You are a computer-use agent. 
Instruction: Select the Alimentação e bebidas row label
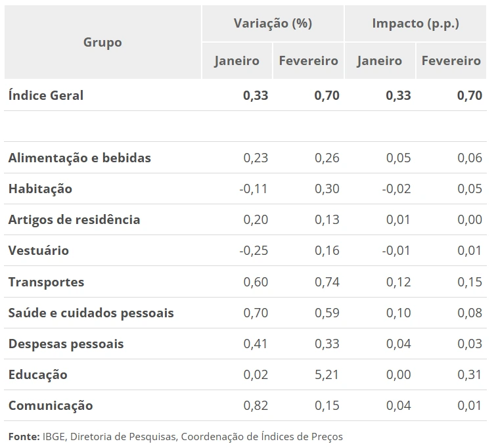tap(79, 158)
